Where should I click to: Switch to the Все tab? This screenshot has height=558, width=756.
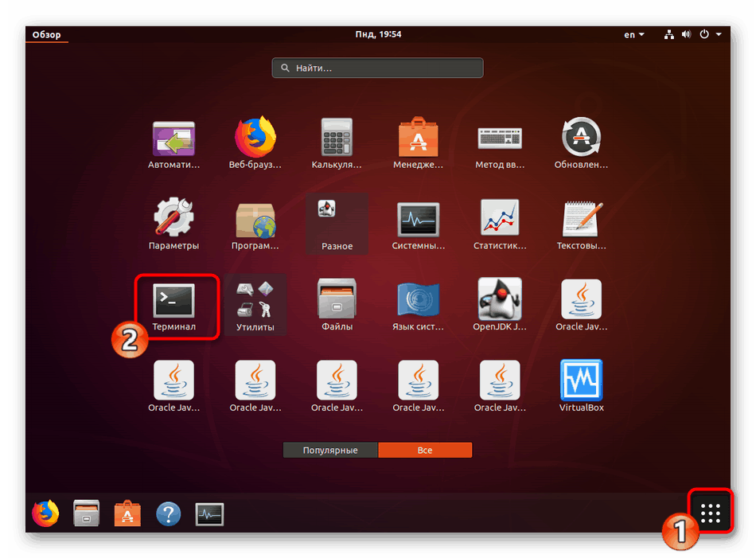pyautogui.click(x=425, y=450)
